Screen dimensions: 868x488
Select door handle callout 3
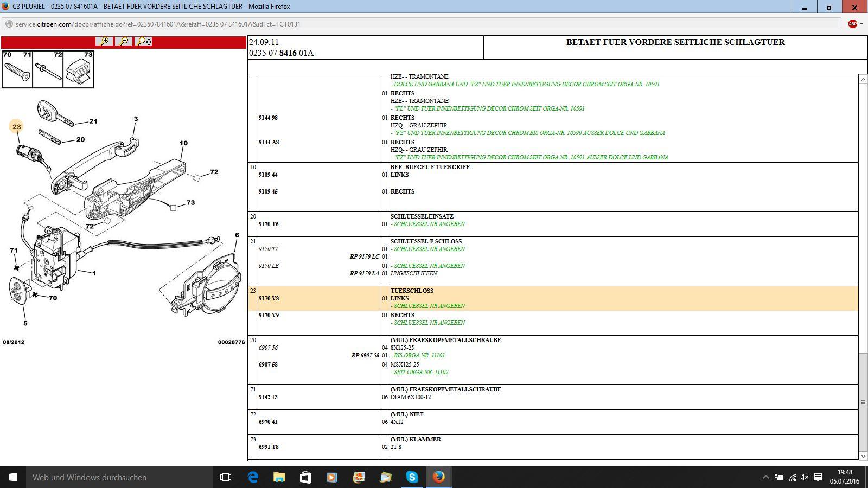tap(136, 119)
